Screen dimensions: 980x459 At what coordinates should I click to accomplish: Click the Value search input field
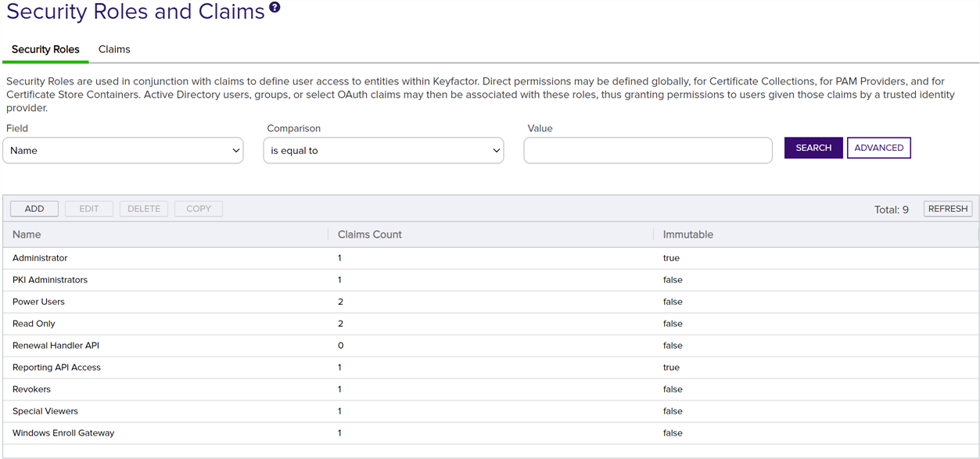[x=648, y=151]
